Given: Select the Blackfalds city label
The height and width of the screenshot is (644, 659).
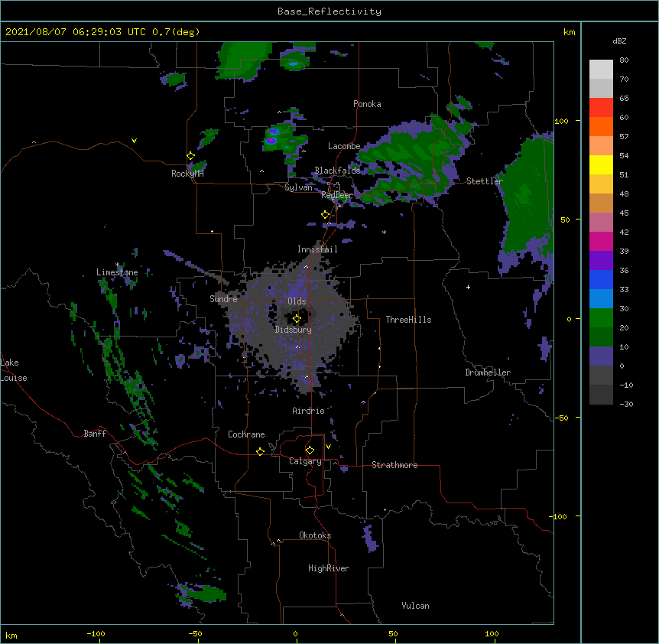Looking at the screenshot, I should pyautogui.click(x=337, y=171).
